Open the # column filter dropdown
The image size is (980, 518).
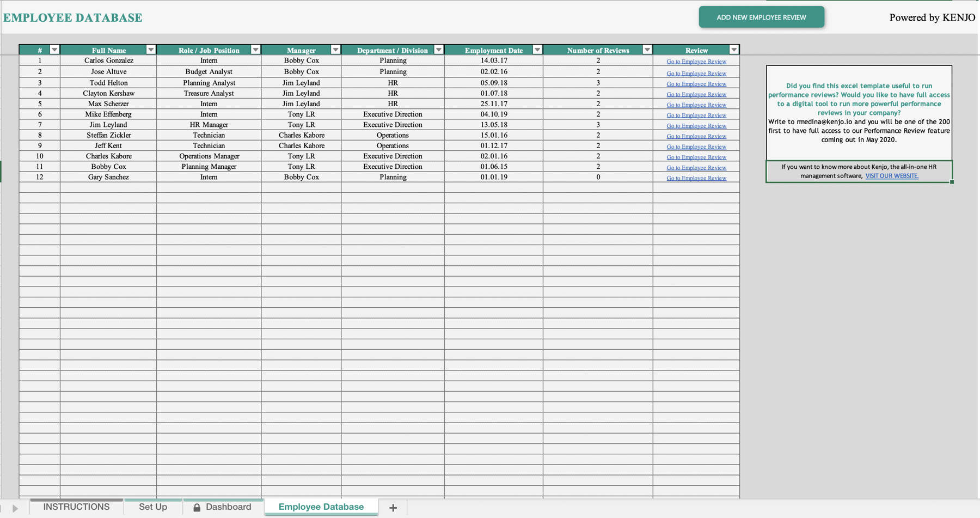click(54, 50)
